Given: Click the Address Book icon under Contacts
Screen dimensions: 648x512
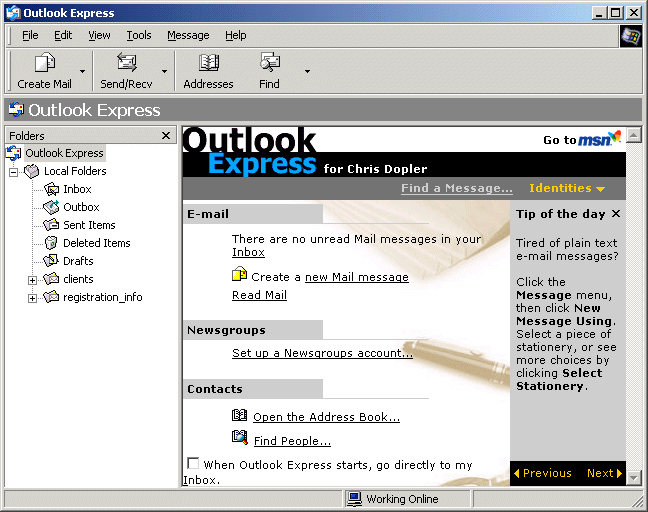Looking at the screenshot, I should point(239,415).
